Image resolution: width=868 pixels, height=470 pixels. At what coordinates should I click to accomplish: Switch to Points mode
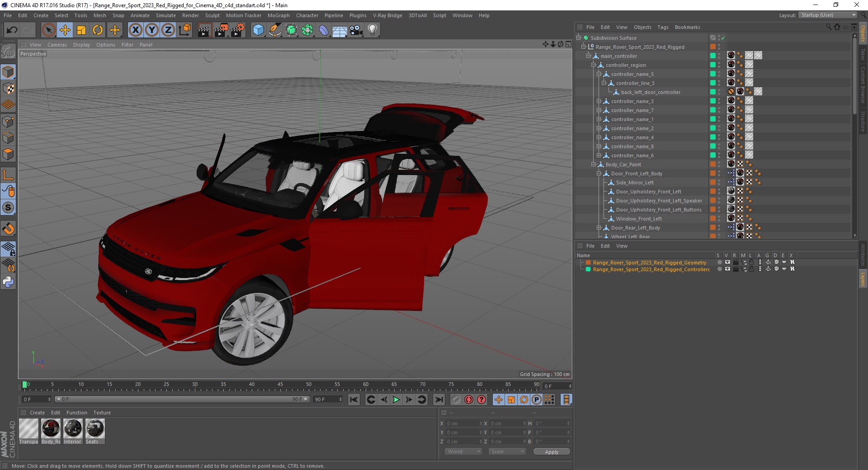pyautogui.click(x=8, y=122)
